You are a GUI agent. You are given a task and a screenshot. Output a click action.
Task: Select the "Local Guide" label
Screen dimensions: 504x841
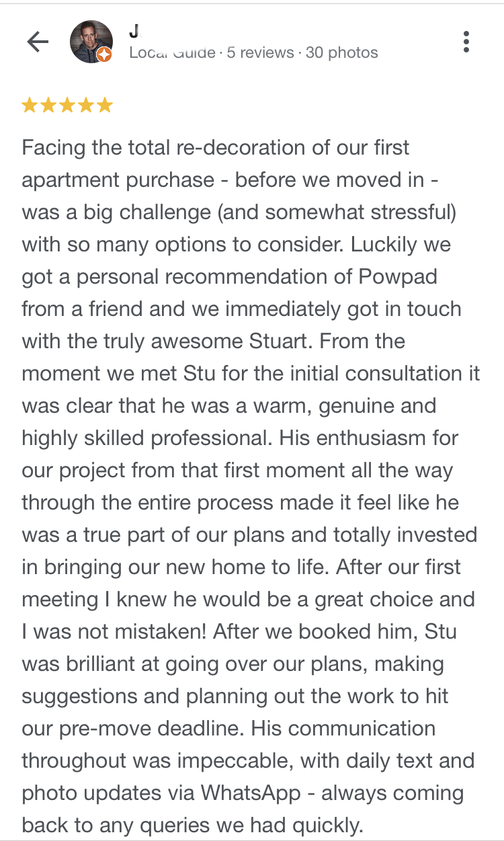172,52
